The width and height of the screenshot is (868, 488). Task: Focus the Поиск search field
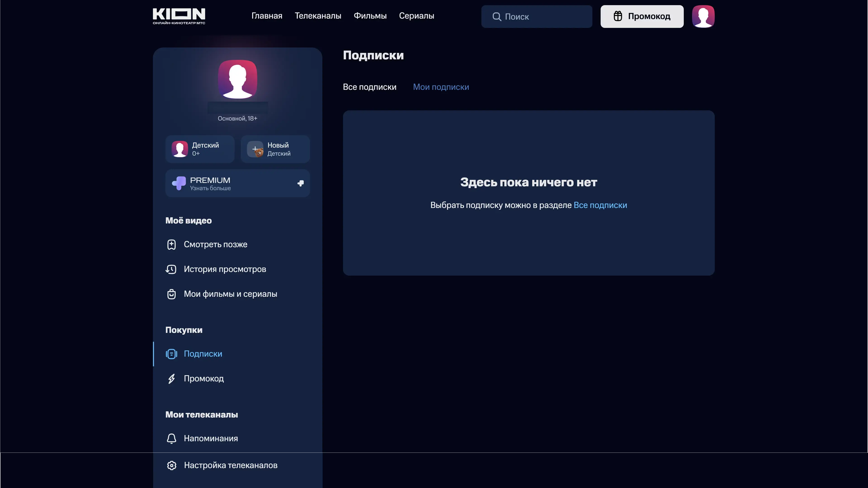(536, 16)
